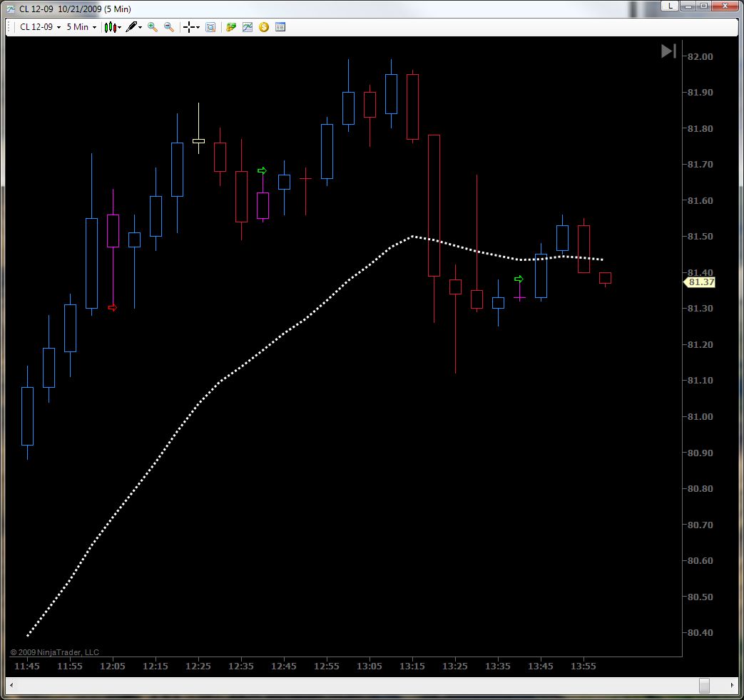Open the chart properties table icon

tap(280, 27)
